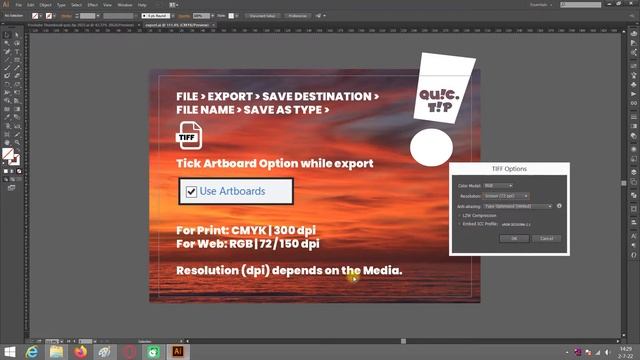Click the help search field at top right

point(580,5)
